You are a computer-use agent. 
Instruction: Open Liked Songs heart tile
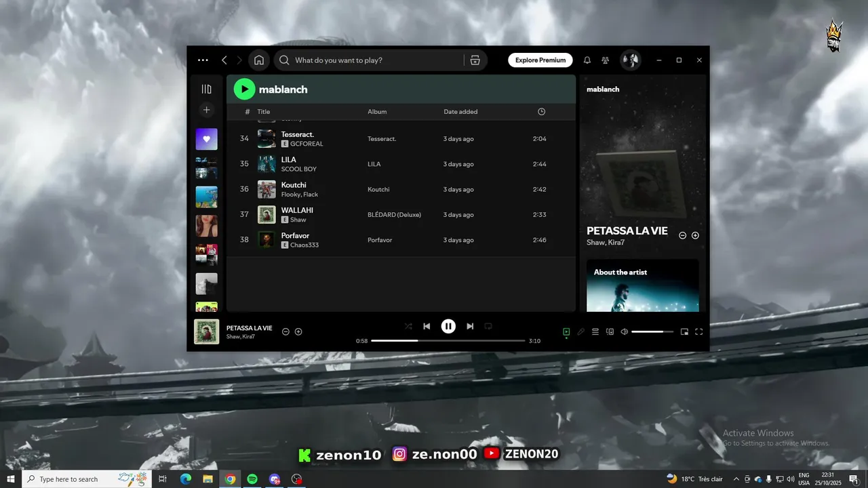[x=207, y=139]
